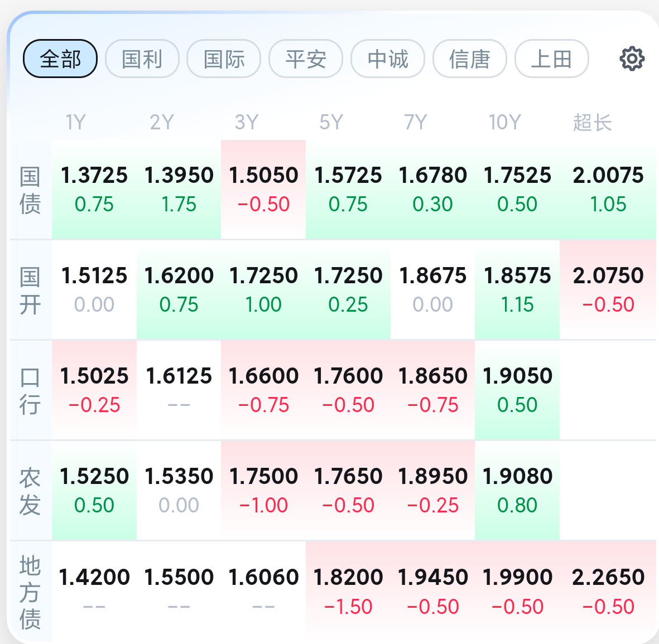Open the 国债 row label

tap(30, 190)
